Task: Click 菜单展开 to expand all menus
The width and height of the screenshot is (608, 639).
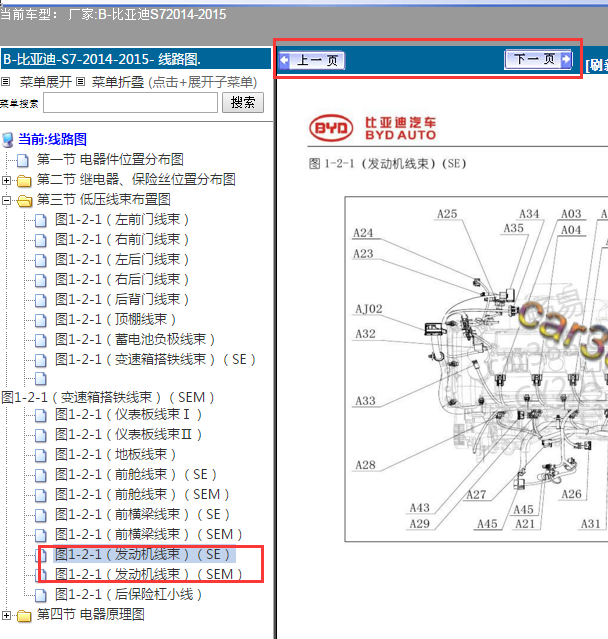Action: pyautogui.click(x=46, y=82)
